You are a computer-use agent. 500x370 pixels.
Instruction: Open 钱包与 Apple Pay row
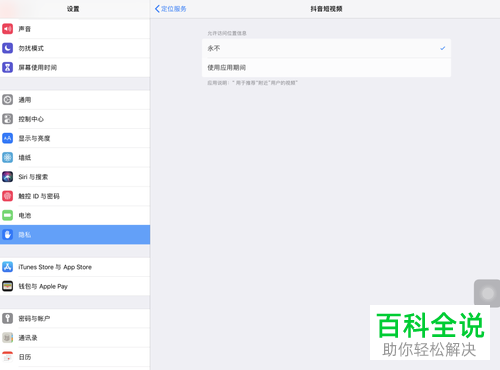coord(75,286)
